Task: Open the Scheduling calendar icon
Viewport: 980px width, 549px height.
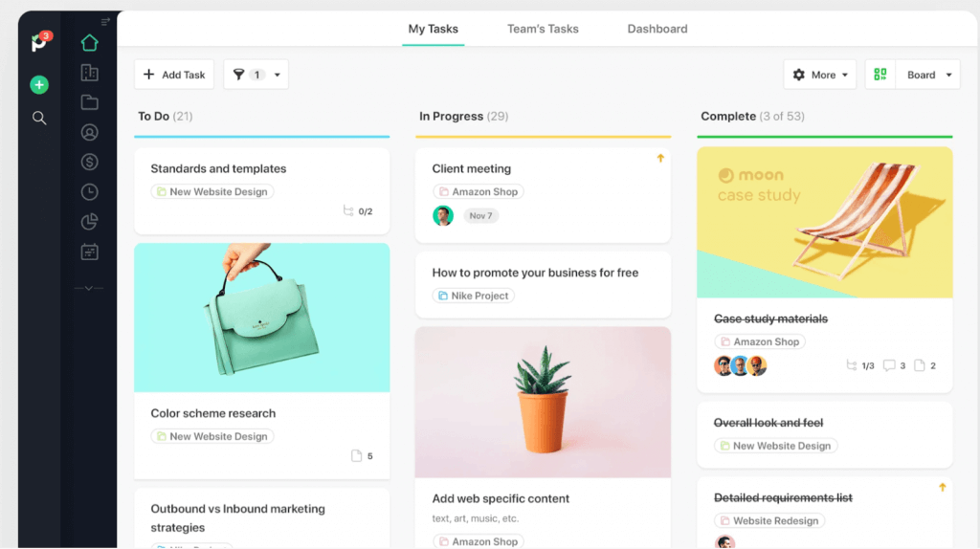Action: pyautogui.click(x=89, y=252)
